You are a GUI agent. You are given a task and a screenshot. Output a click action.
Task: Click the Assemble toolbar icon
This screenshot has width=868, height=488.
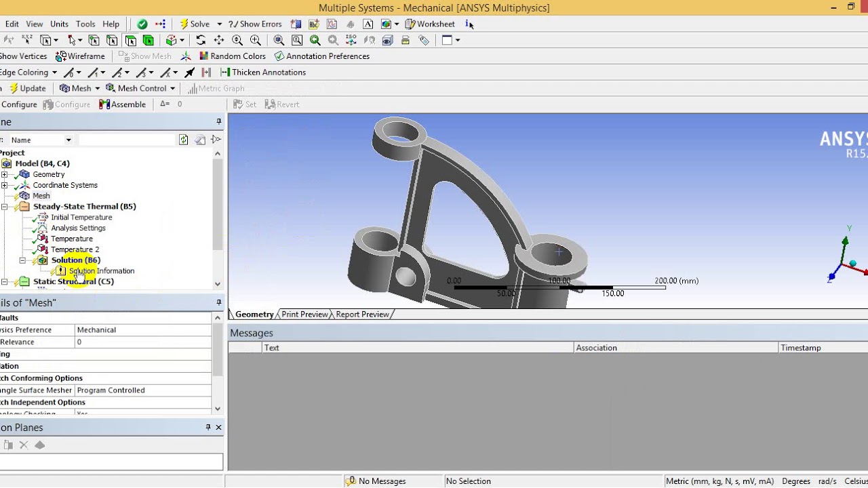(x=122, y=104)
